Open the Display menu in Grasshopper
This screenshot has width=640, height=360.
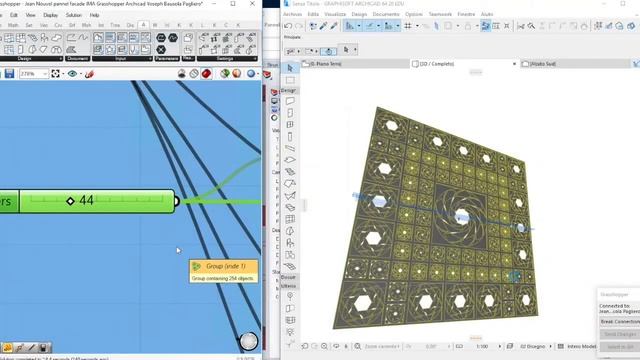pos(51,15)
